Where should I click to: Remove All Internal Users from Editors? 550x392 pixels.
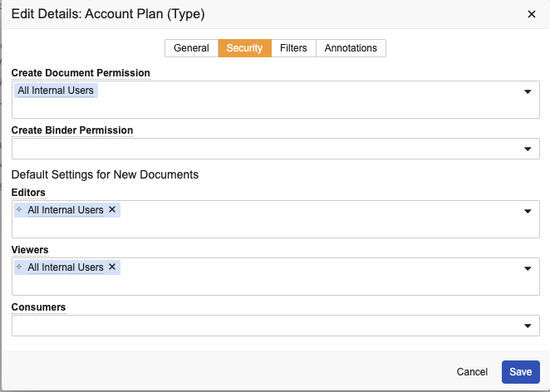tap(112, 210)
